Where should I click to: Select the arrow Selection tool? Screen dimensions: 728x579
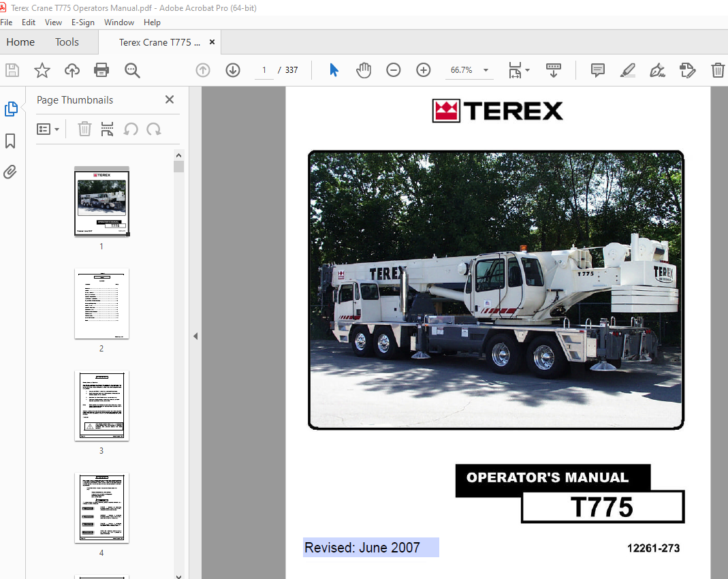(x=334, y=70)
